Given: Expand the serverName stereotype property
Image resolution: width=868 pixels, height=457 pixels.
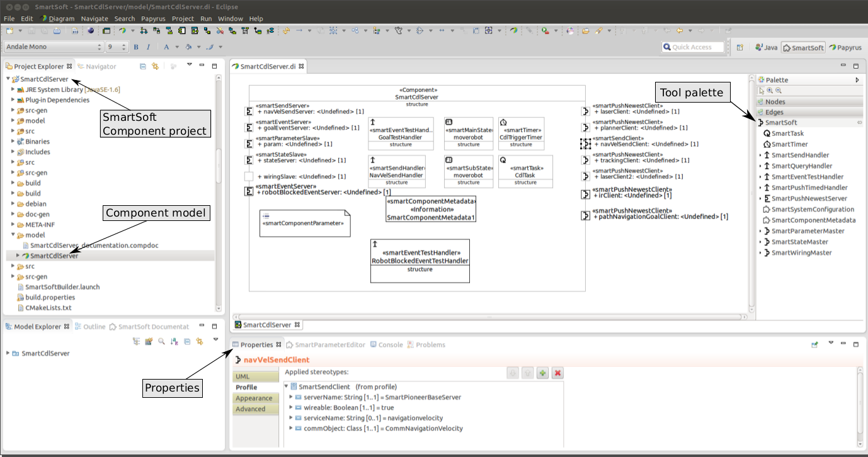Looking at the screenshot, I should point(290,397).
